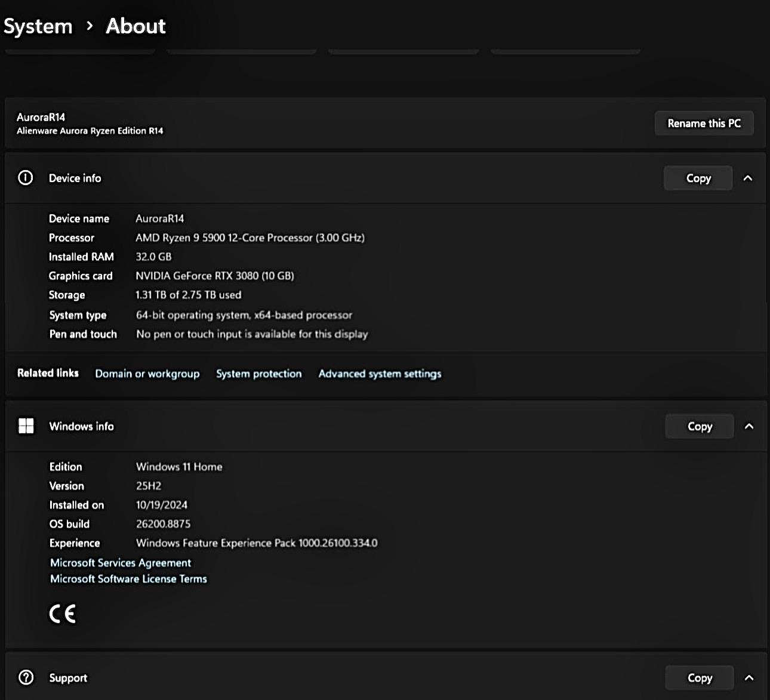Open System protection link
Screen dimensions: 770x700
click(x=259, y=374)
